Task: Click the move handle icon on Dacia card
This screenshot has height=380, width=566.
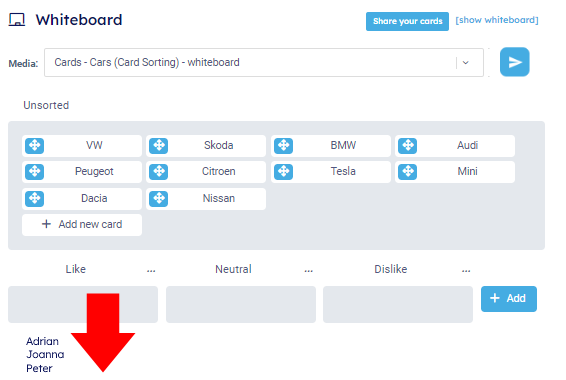Action: (35, 199)
